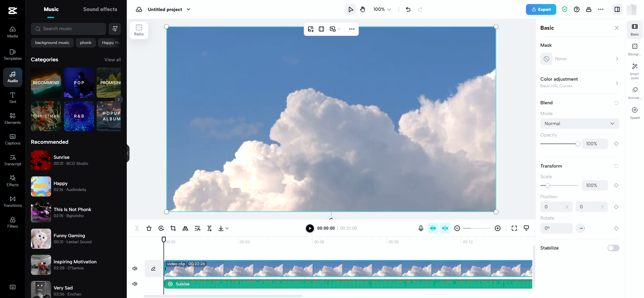Click the microphone record voiceover icon
644x298 pixels.
coord(421,228)
